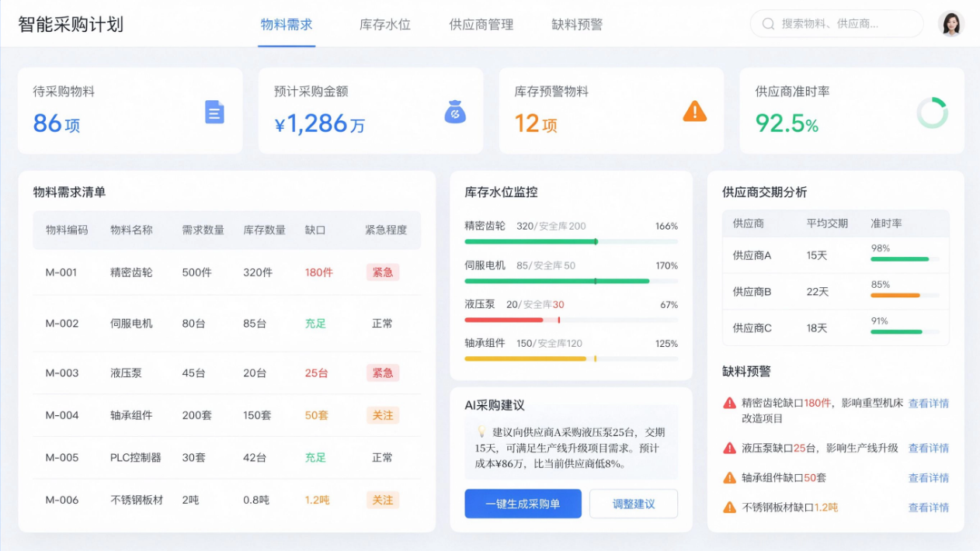The height and width of the screenshot is (551, 980).
Task: Click the 22天 average lead time
Action: pos(818,292)
